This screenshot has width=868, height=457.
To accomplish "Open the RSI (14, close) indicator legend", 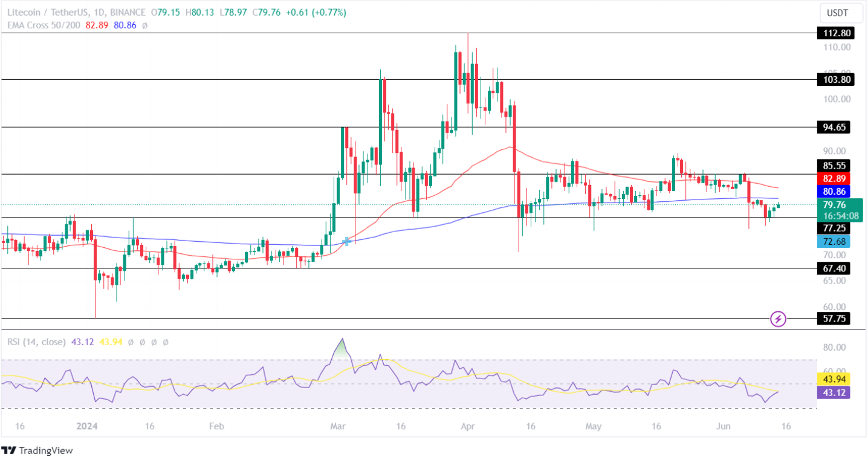I will 36,342.
